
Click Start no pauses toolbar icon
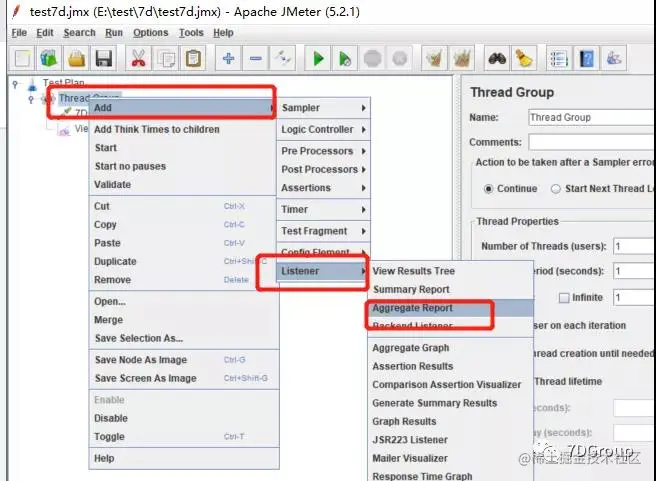coord(345,59)
